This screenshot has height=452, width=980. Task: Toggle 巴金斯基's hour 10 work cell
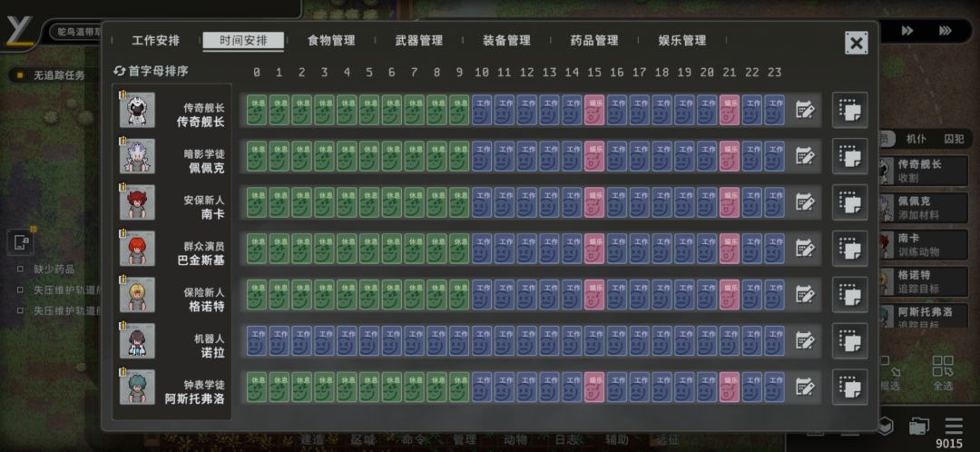tap(481, 249)
